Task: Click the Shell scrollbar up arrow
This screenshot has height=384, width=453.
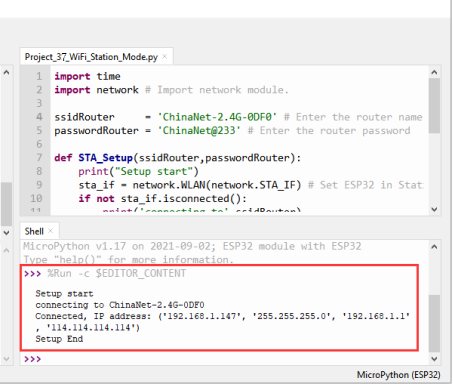Action: click(434, 247)
